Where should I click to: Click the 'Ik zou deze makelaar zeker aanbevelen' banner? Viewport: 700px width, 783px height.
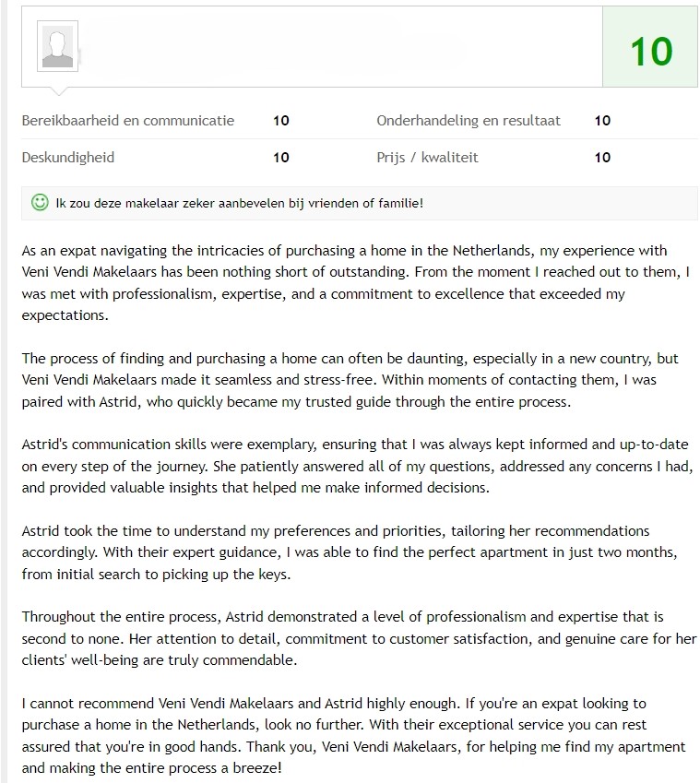(360, 203)
